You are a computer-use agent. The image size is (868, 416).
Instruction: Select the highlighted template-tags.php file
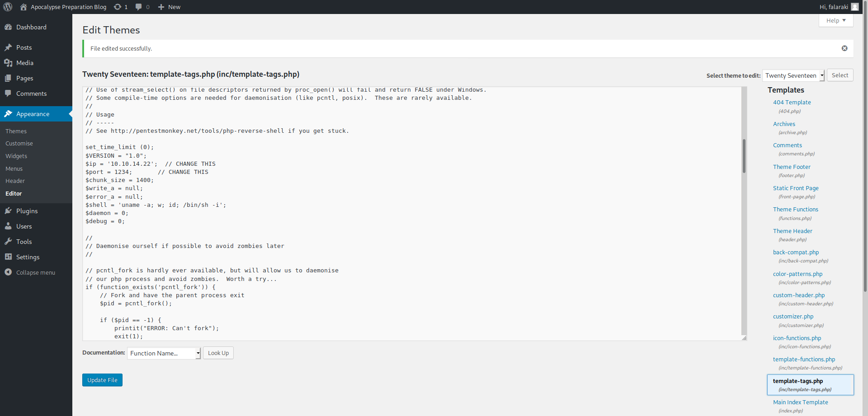click(810, 385)
